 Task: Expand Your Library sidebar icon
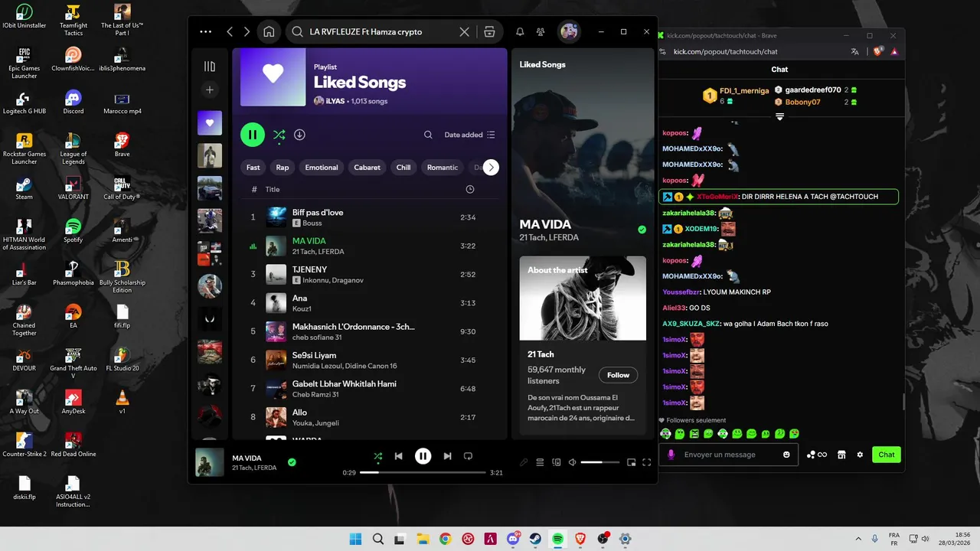pyautogui.click(x=210, y=67)
